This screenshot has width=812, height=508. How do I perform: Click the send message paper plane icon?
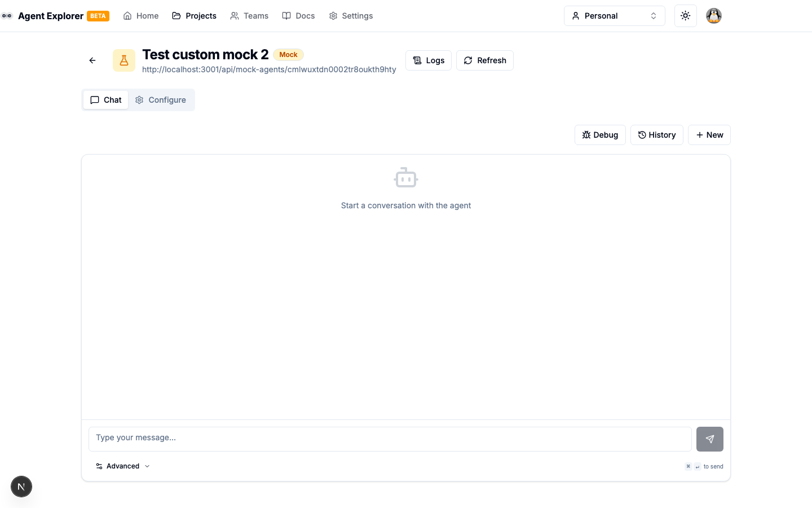coord(709,439)
